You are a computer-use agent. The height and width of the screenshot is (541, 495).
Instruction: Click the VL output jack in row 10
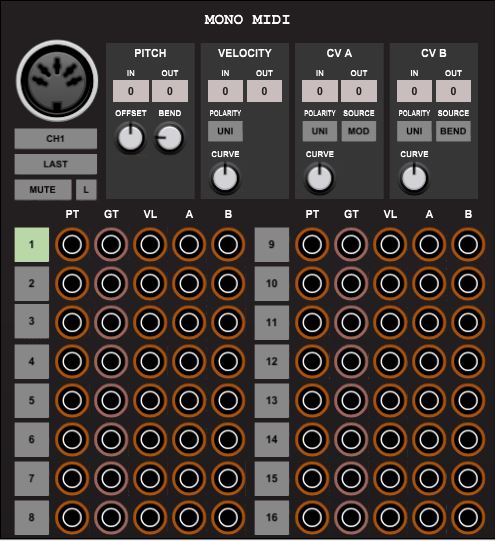390,284
